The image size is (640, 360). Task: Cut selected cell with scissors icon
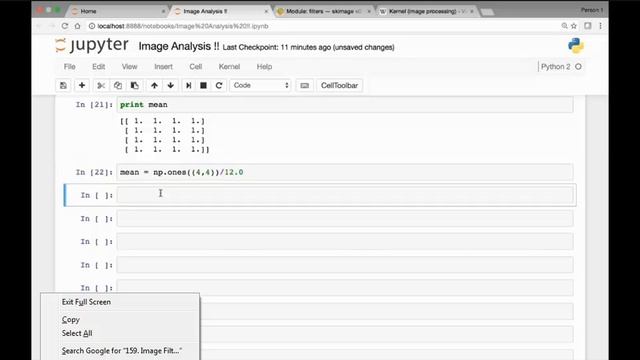[101, 85]
